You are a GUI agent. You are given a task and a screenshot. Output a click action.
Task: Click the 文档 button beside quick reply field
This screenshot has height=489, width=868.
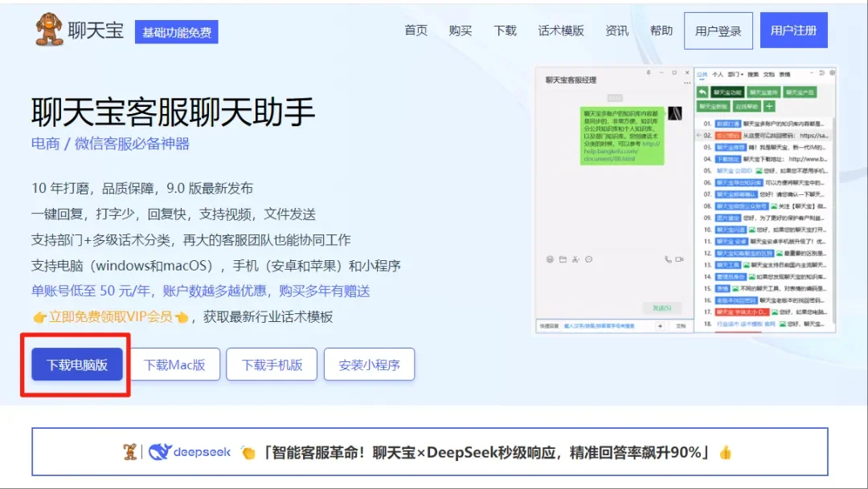[681, 326]
